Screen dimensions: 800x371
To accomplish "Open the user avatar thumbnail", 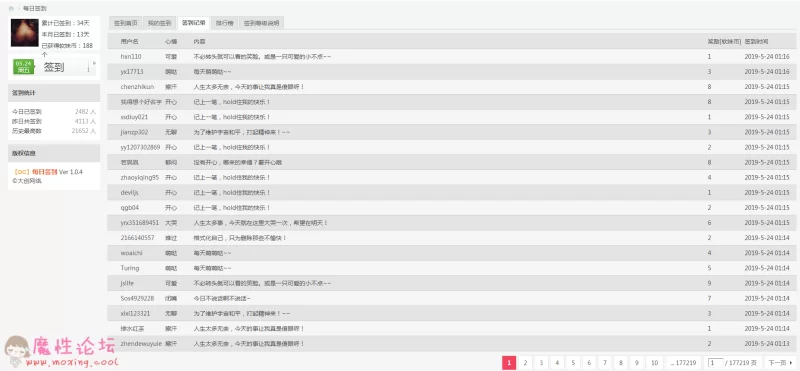I will coord(24,33).
